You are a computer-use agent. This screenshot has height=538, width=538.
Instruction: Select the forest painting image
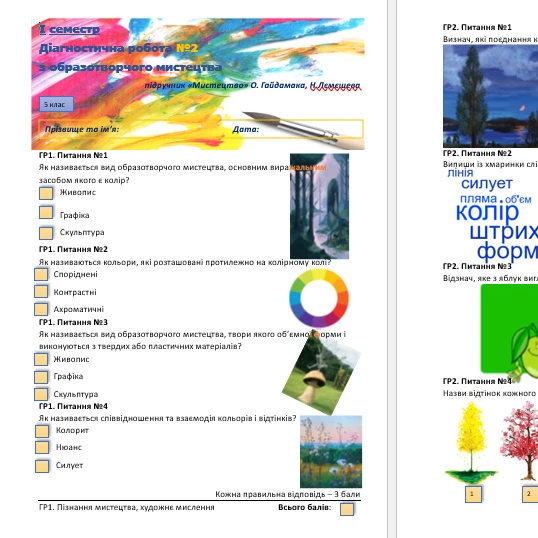tap(319, 206)
